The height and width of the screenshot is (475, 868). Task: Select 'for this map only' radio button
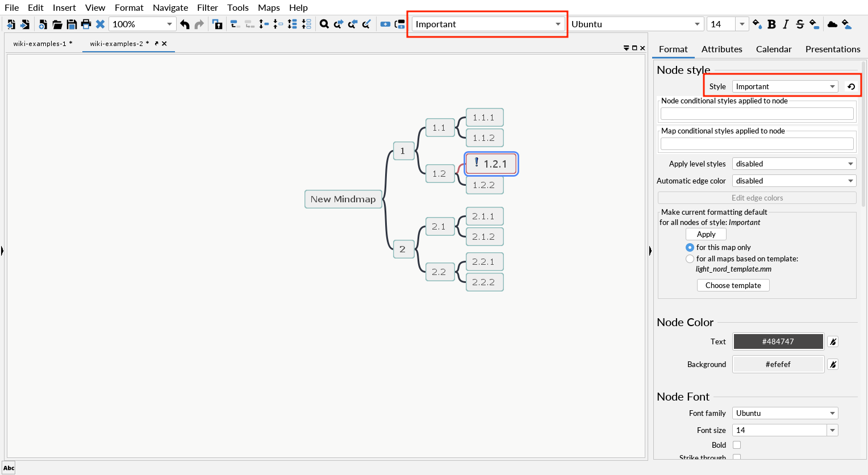pos(690,247)
